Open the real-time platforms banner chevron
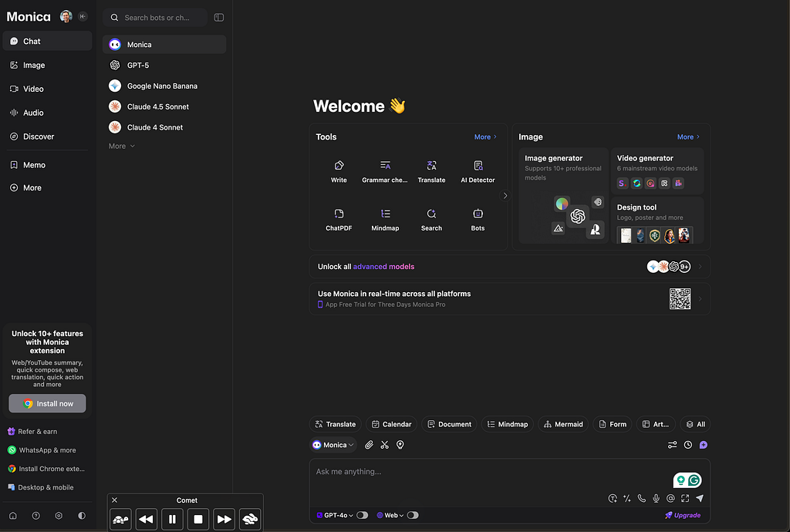The image size is (790, 532). (700, 299)
